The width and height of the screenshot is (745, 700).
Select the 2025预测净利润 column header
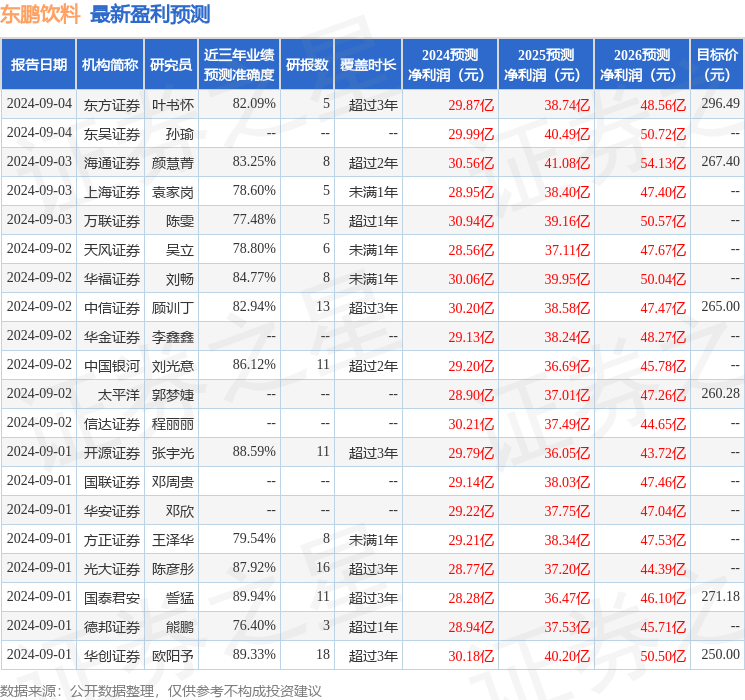pyautogui.click(x=546, y=65)
